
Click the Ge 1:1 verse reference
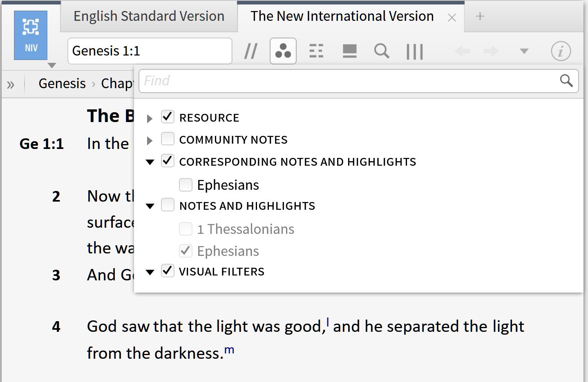pyautogui.click(x=42, y=144)
